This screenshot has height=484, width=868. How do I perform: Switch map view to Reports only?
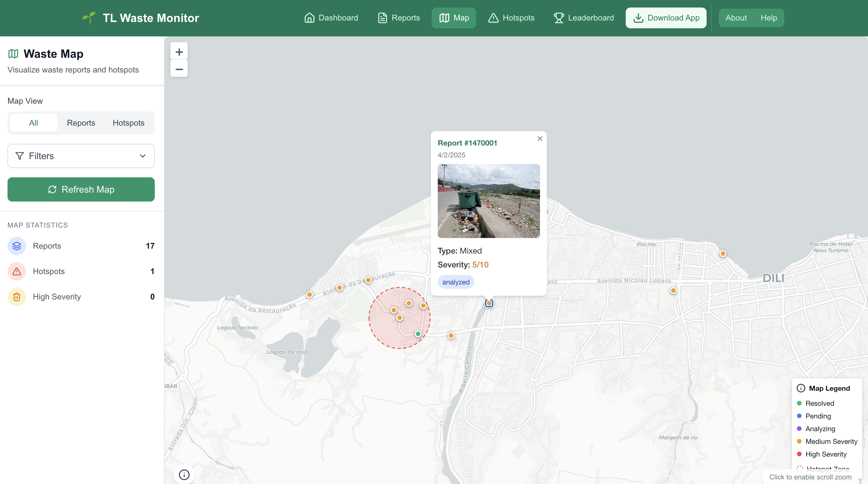click(x=81, y=123)
